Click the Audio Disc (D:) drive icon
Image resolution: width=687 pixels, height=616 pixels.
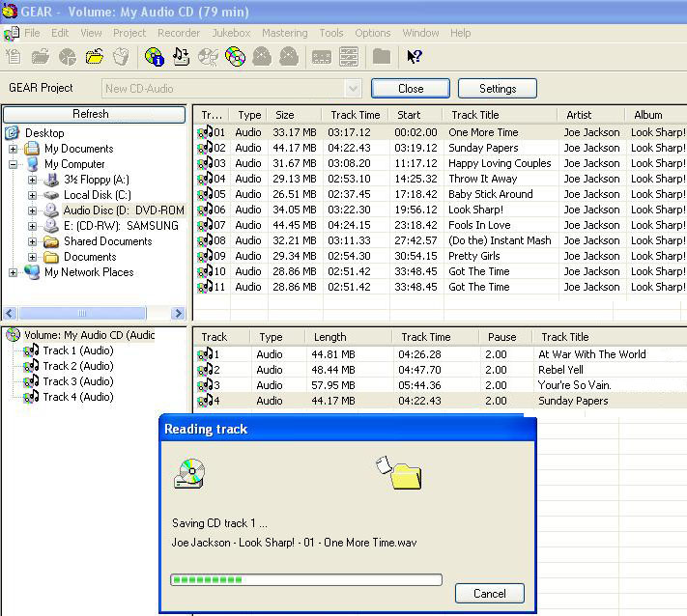(52, 210)
